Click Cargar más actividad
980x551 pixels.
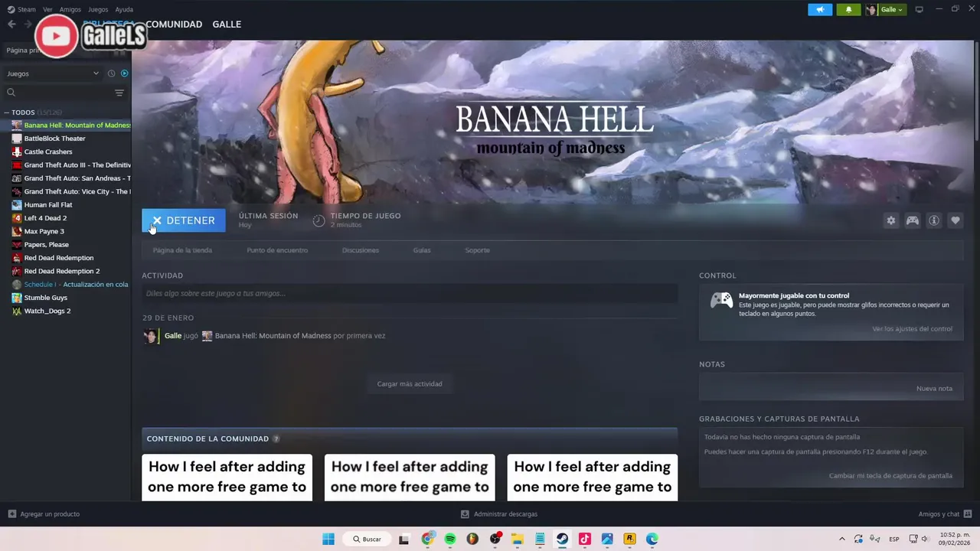point(410,384)
